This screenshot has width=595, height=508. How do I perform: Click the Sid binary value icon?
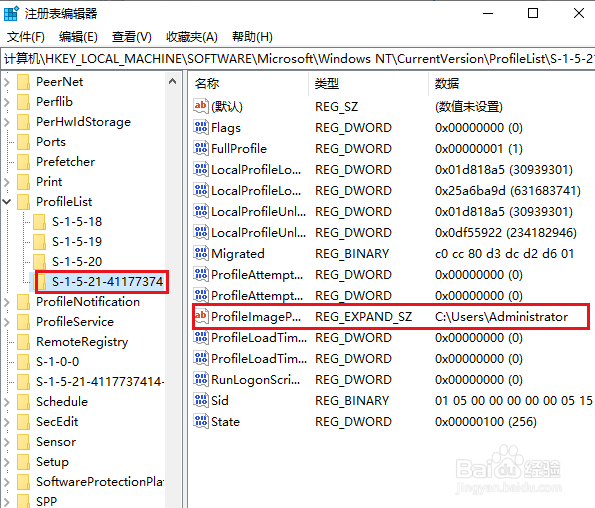click(x=201, y=401)
